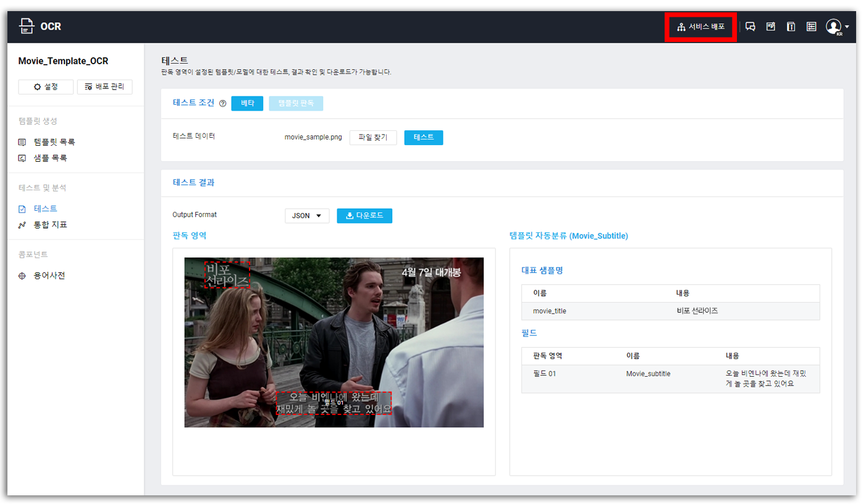866x504 pixels.
Task: Click 이름 header in the 대표 샘플명 table
Action: [x=539, y=293]
